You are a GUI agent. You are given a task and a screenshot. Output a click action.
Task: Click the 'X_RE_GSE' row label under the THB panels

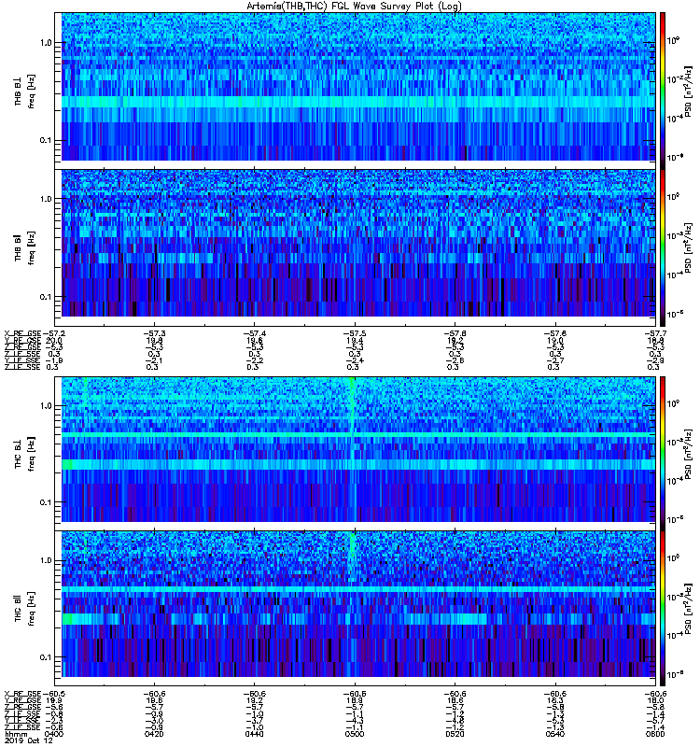pos(22,333)
